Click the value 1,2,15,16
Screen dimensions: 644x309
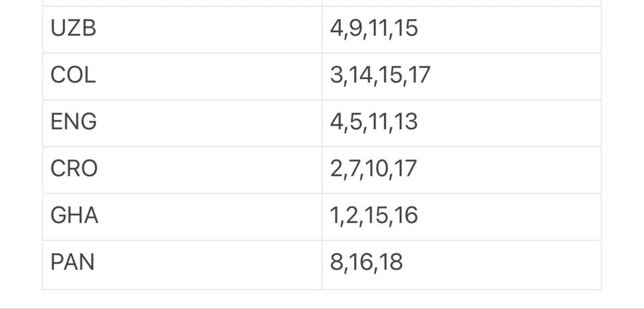pyautogui.click(x=374, y=216)
